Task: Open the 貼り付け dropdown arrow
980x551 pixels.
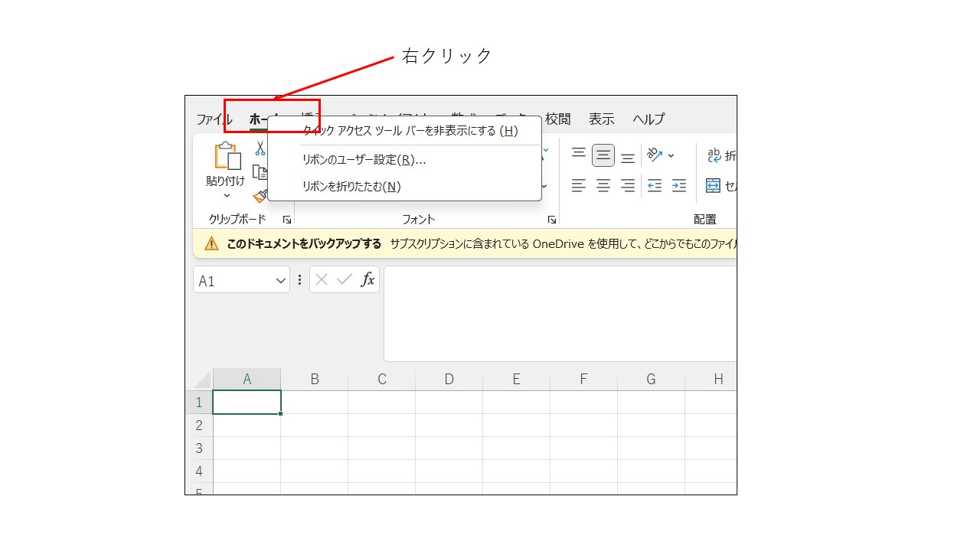Action: click(x=227, y=196)
